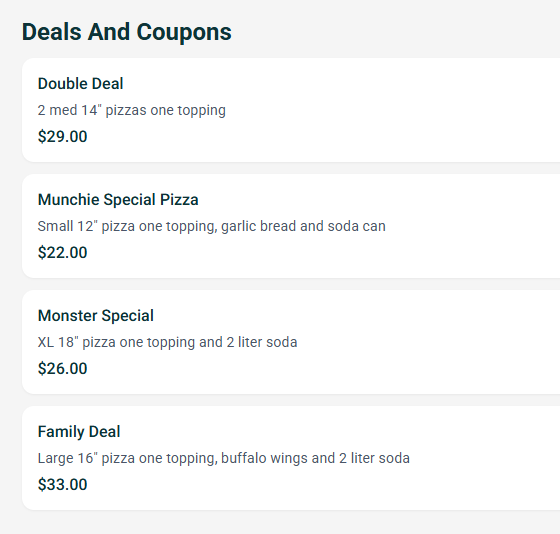Click the Small 12" pizza garlic bread description
Screen dimensions: 560x534
(211, 226)
